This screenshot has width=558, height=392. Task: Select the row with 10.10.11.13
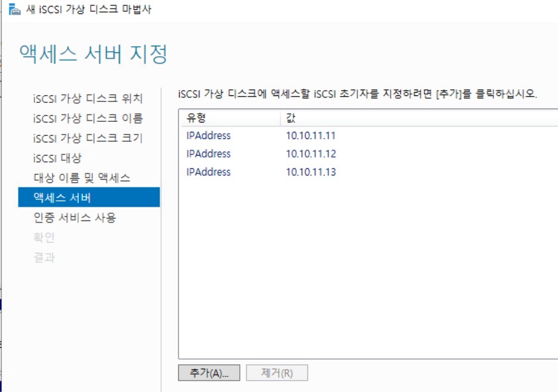pos(369,171)
